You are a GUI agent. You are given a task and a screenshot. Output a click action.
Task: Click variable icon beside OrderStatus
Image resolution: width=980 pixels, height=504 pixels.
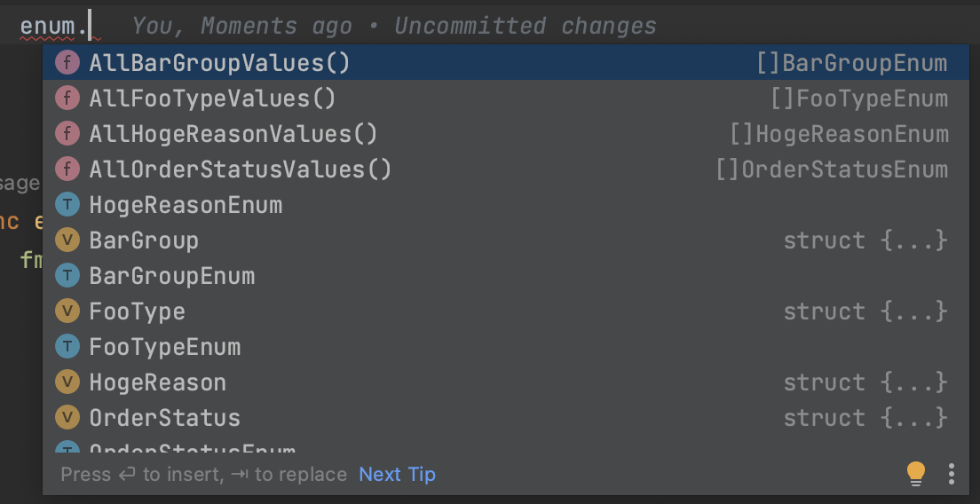(67, 418)
